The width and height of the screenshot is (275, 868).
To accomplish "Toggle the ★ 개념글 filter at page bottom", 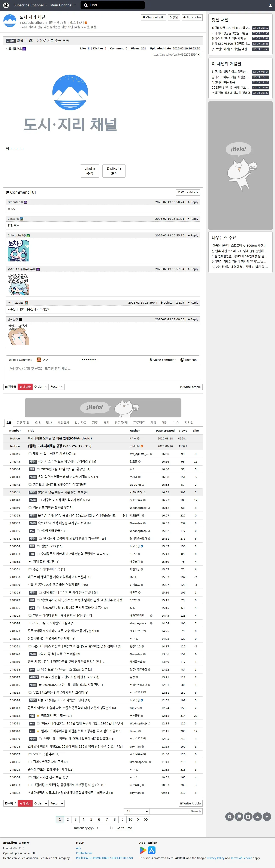I will tap(25, 803).
